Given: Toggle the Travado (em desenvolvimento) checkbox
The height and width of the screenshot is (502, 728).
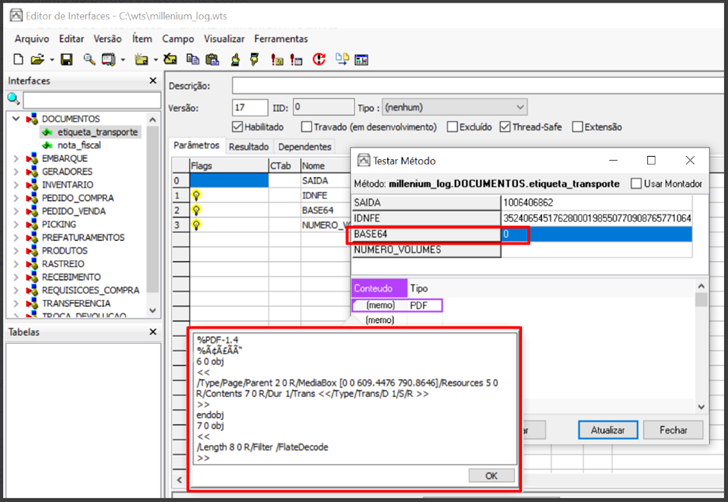Looking at the screenshot, I should click(306, 127).
